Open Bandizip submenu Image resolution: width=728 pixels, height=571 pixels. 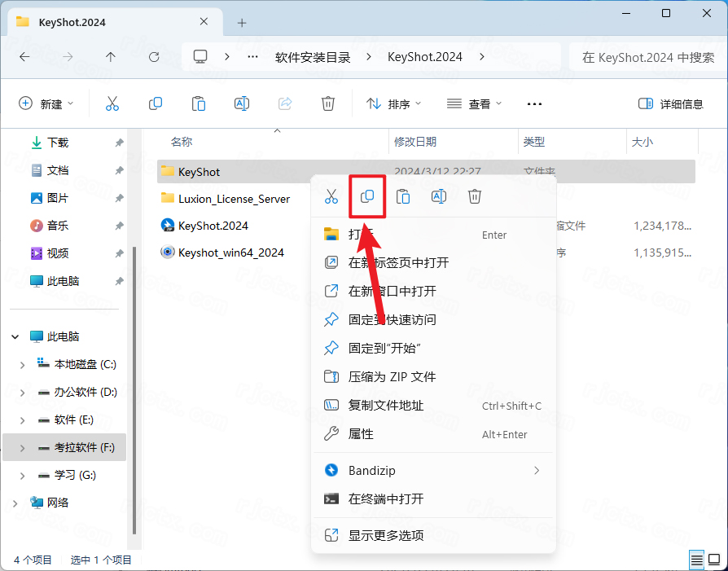433,470
